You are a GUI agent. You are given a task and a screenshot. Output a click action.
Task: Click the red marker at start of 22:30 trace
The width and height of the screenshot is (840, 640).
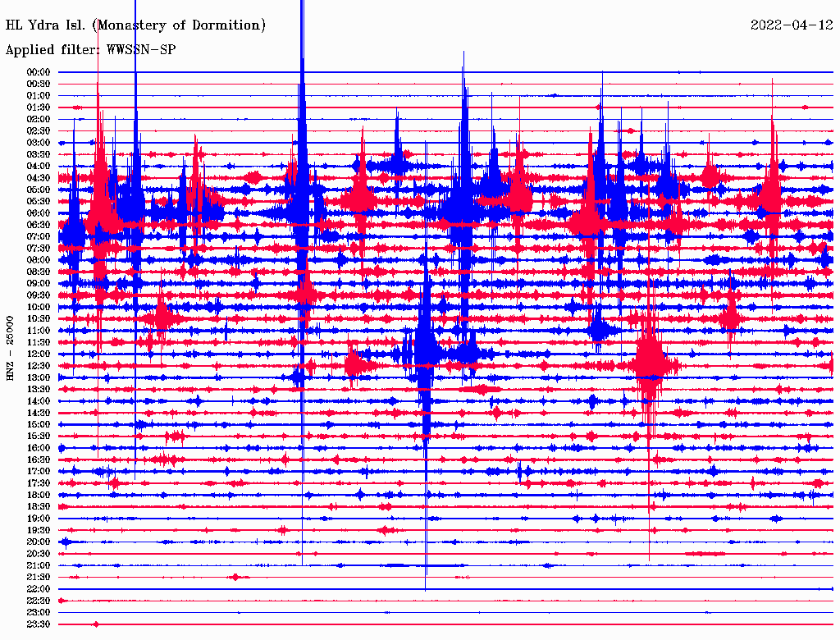click(61, 601)
